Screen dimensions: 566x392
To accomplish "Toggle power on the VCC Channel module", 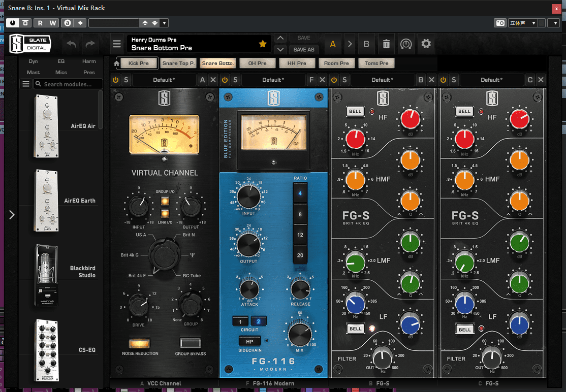I will [115, 80].
